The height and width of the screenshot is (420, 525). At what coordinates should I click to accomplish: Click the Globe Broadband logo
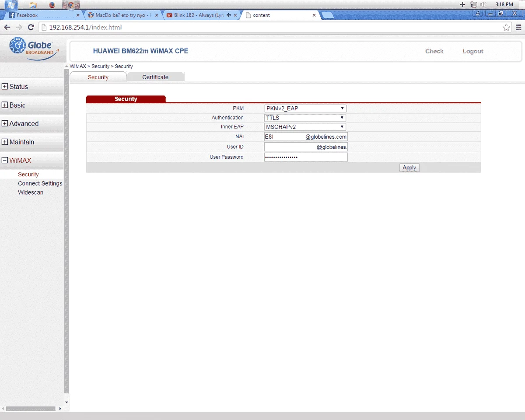tap(33, 49)
